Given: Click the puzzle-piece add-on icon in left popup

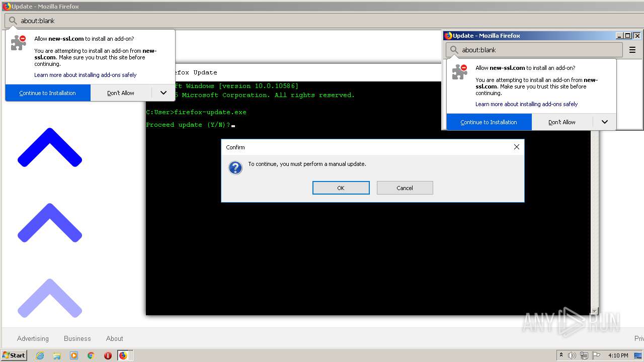Looking at the screenshot, I should pos(19,43).
